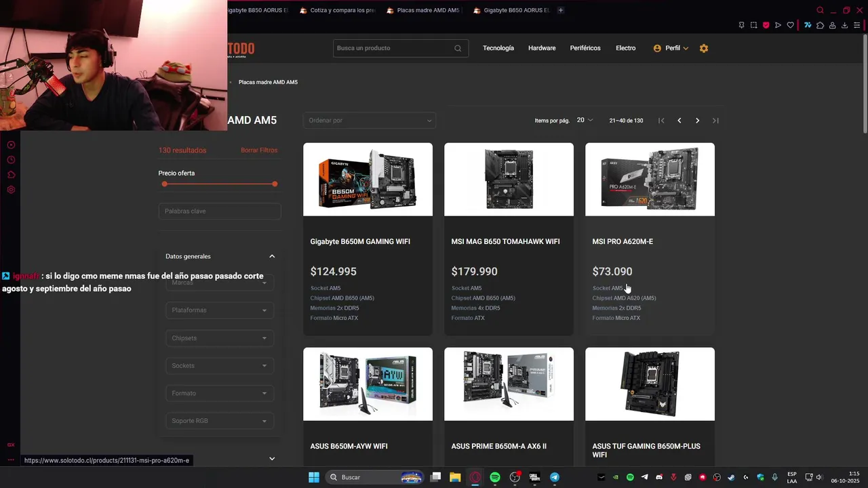Open the orange settings gear on SoloTodo
The image size is (868, 488).
point(704,48)
